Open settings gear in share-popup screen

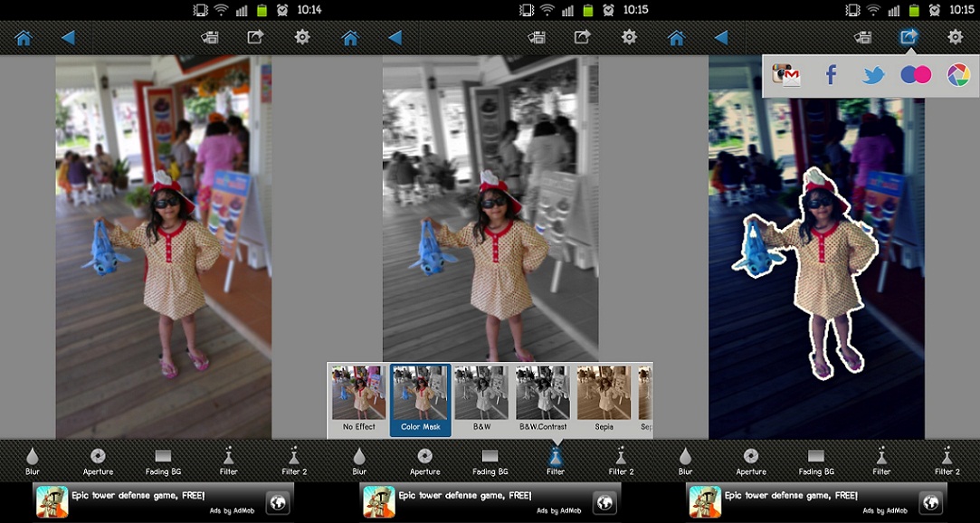(956, 37)
